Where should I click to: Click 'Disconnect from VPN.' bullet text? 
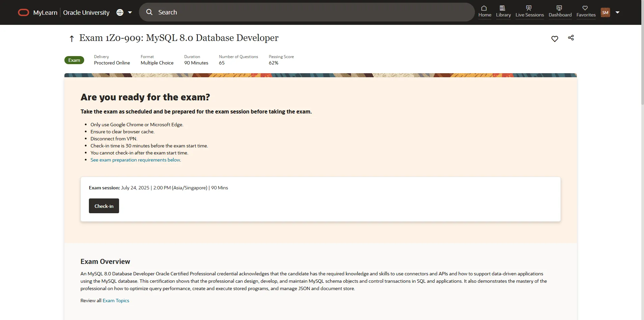[114, 139]
